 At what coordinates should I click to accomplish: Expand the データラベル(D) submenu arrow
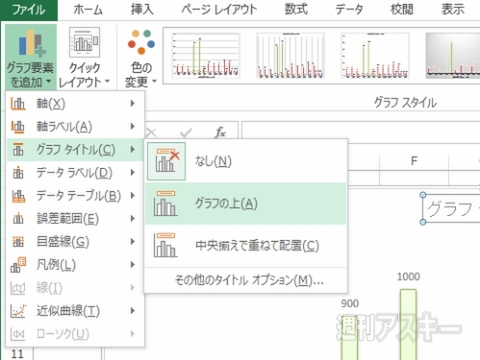133,173
